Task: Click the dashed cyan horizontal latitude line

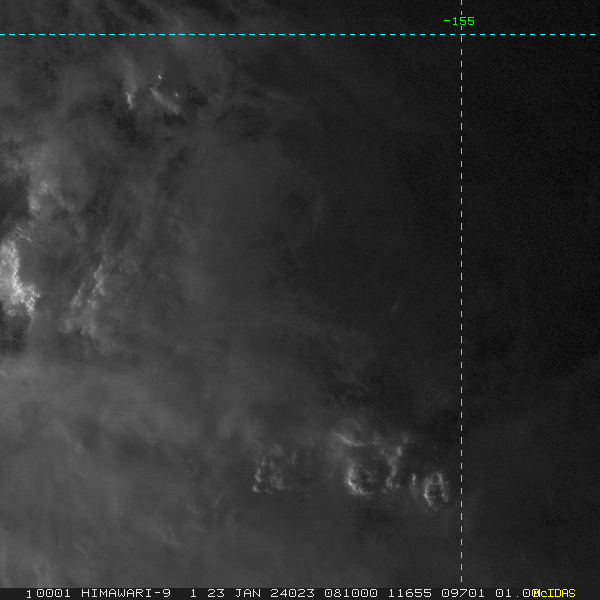Action: tap(298, 34)
